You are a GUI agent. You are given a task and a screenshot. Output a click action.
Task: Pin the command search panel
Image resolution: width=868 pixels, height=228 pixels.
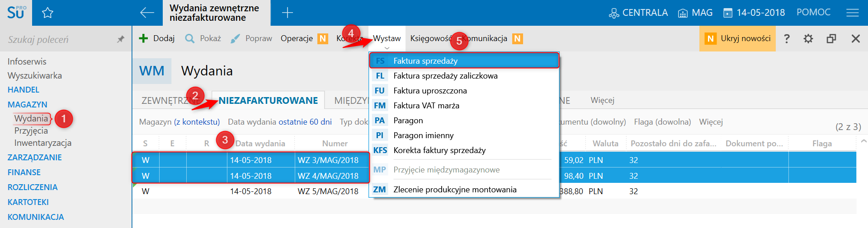tap(121, 39)
